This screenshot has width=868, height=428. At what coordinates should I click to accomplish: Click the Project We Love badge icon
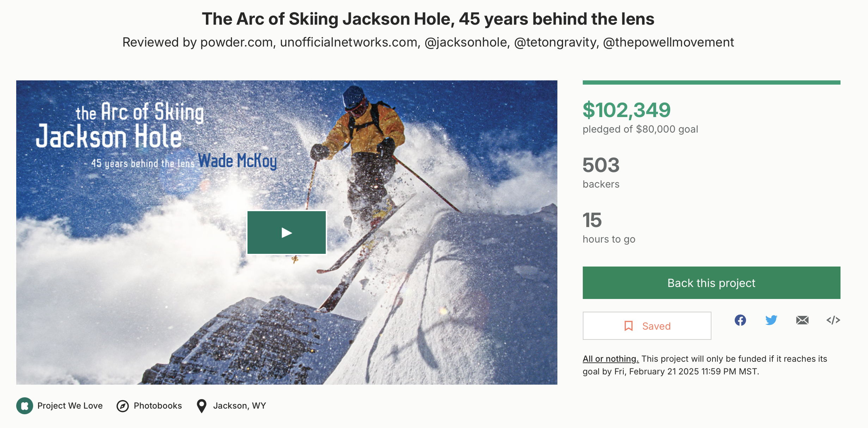(x=25, y=406)
